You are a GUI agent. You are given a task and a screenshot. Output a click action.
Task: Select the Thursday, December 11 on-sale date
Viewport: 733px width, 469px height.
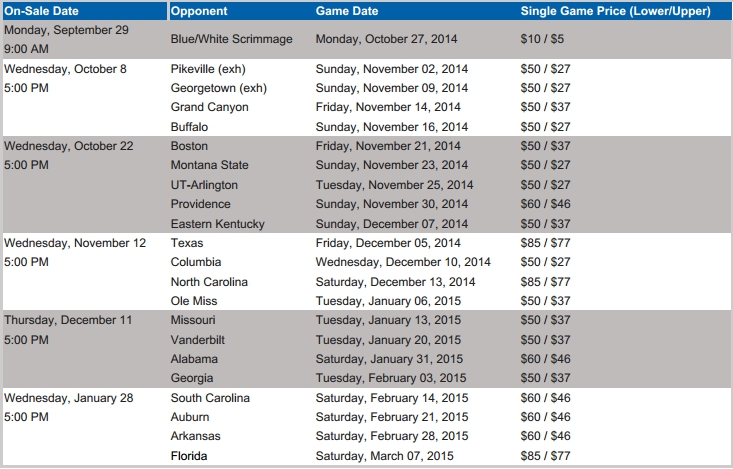pyautogui.click(x=68, y=320)
